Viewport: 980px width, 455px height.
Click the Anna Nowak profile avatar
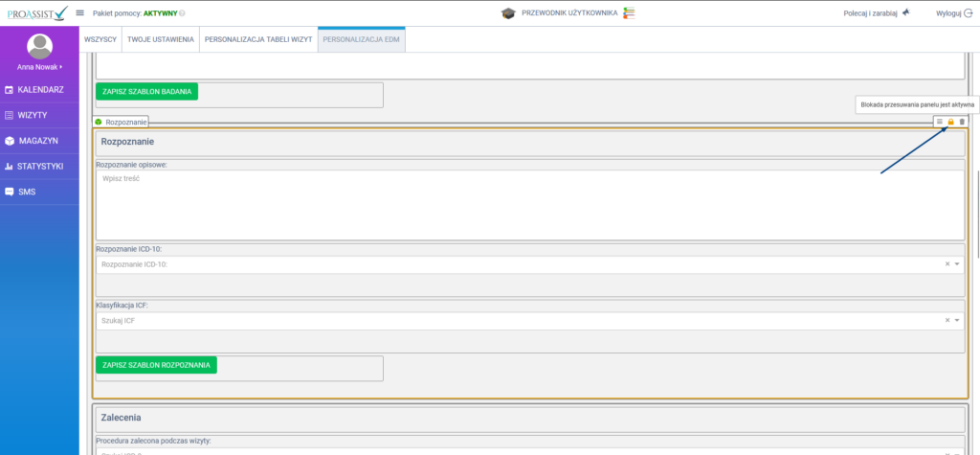coord(39,46)
